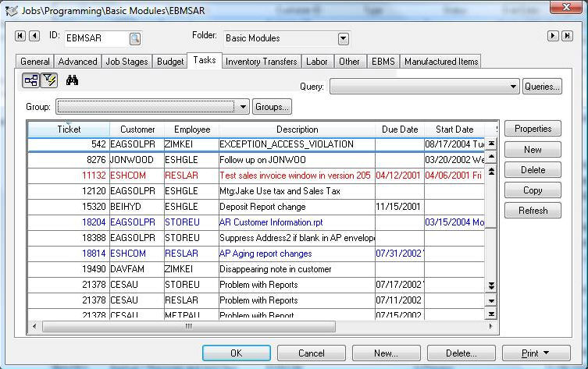588x369 pixels.
Task: Open the Print button menu
Action: (x=536, y=353)
